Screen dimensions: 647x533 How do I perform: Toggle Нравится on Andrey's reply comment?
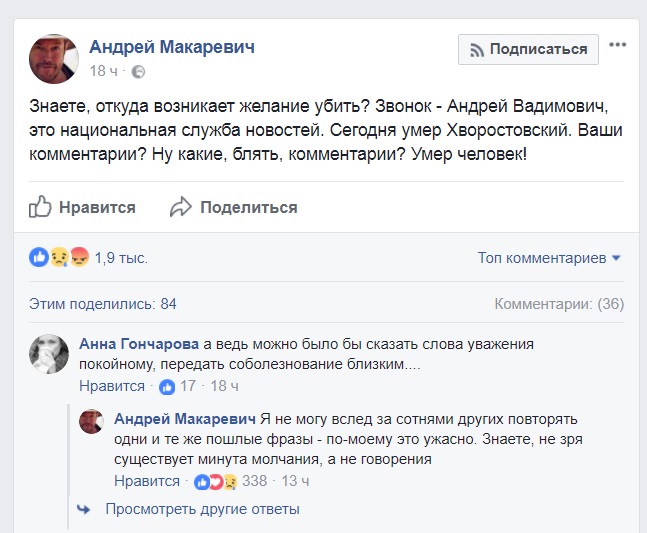(147, 481)
